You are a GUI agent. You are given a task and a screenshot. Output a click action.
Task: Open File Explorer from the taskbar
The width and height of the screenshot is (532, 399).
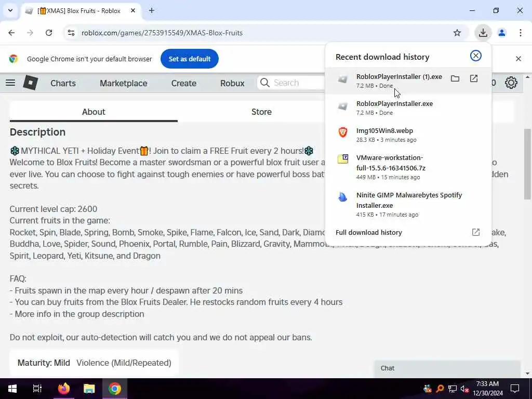click(89, 389)
